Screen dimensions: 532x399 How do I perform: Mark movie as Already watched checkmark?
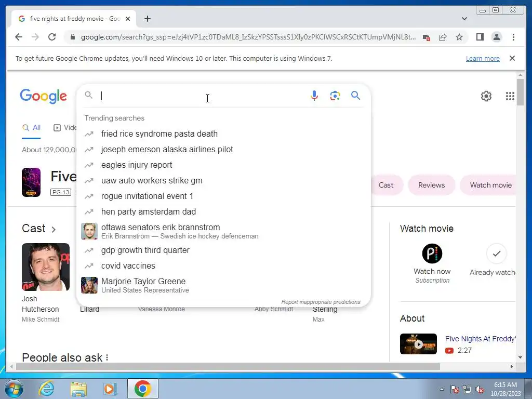click(x=496, y=254)
